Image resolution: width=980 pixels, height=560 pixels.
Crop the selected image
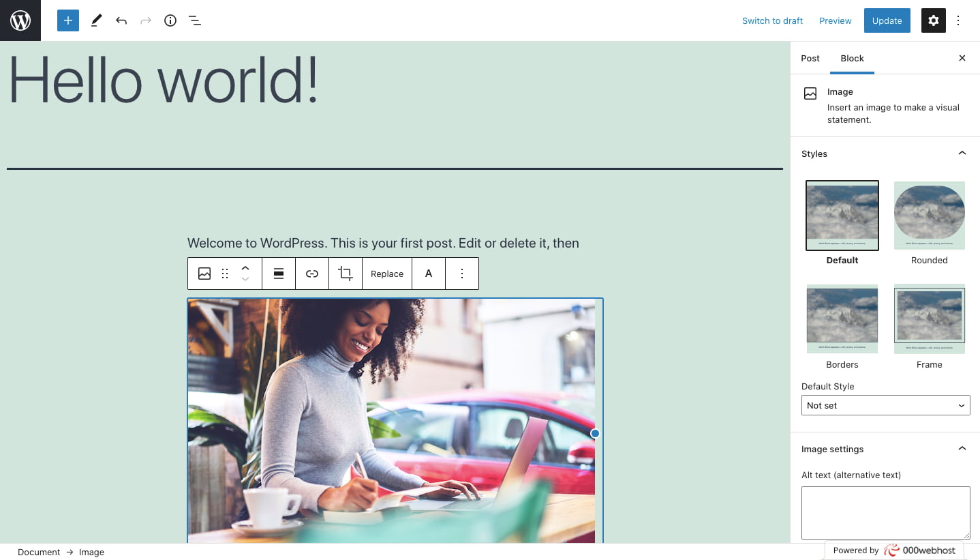coord(346,273)
